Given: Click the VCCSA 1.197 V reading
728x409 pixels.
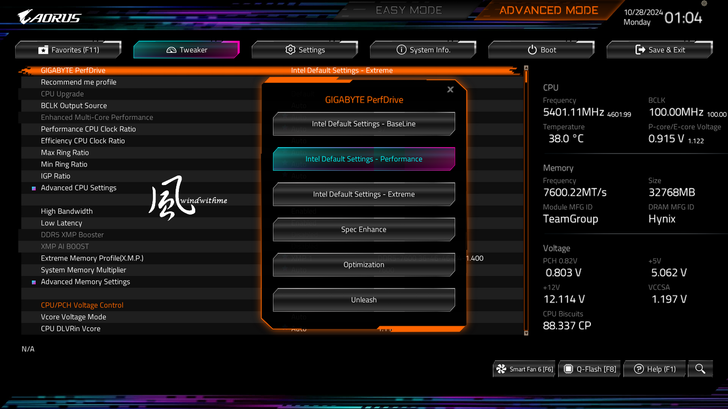Looking at the screenshot, I should point(669,299).
